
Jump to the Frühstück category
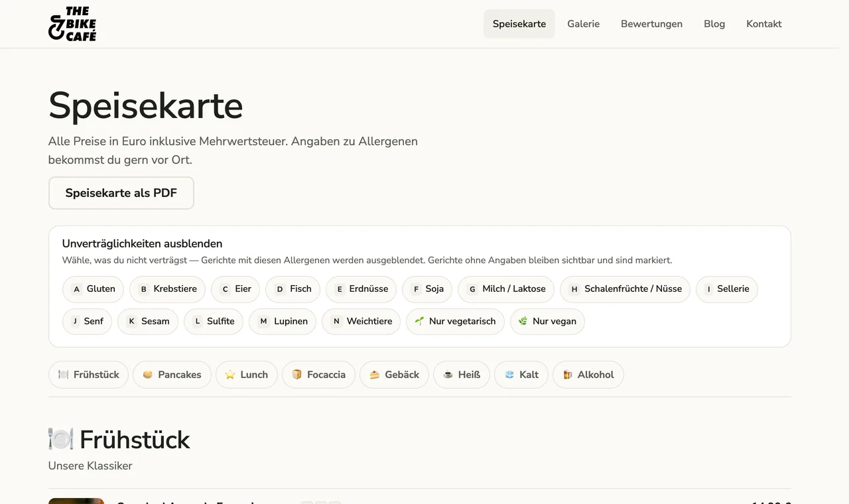(x=88, y=375)
